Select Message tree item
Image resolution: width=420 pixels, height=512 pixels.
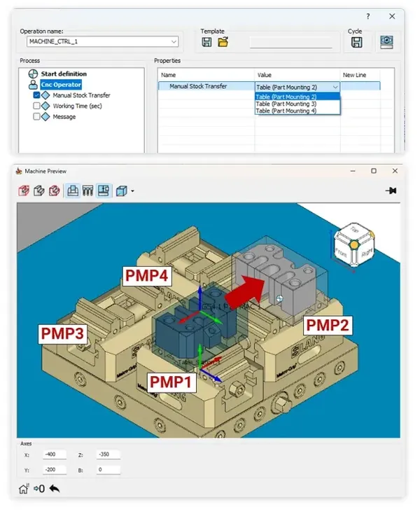pyautogui.click(x=64, y=116)
